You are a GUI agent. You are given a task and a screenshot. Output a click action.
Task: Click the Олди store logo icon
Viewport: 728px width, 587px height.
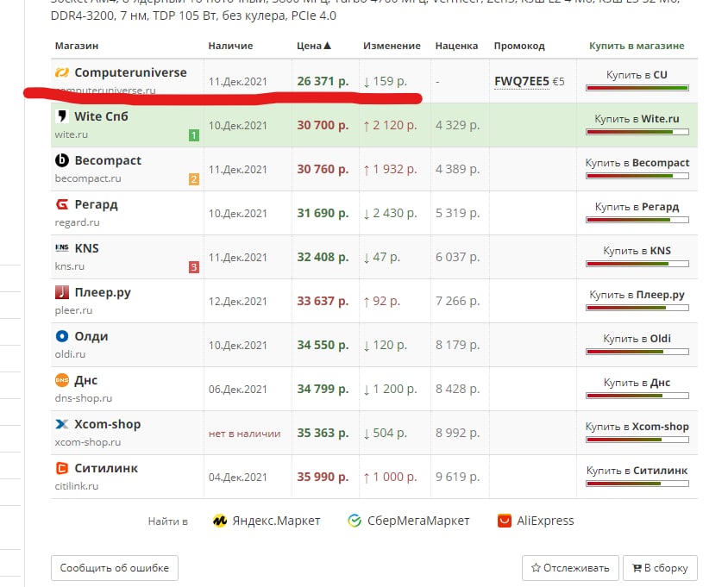pyautogui.click(x=62, y=336)
